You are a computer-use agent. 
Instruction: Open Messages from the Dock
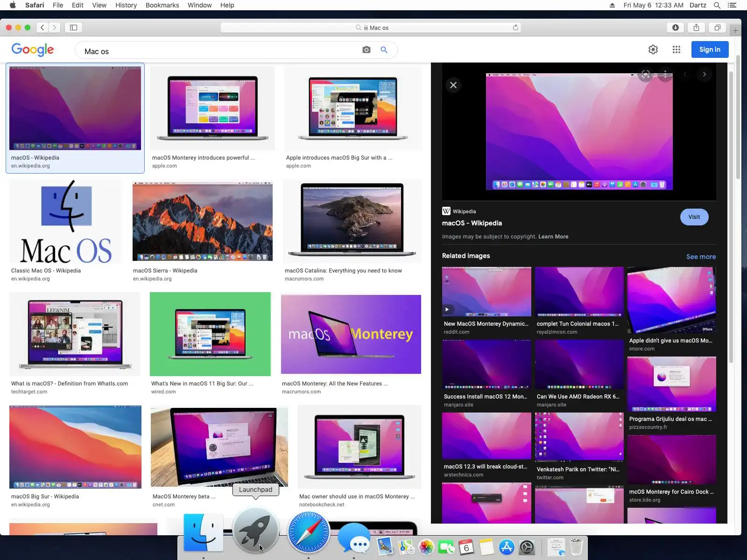354,538
